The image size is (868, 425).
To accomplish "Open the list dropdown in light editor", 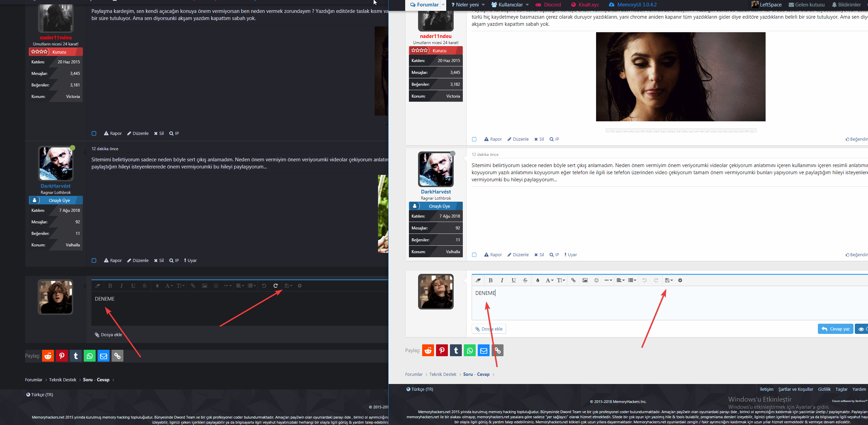I will (632, 280).
